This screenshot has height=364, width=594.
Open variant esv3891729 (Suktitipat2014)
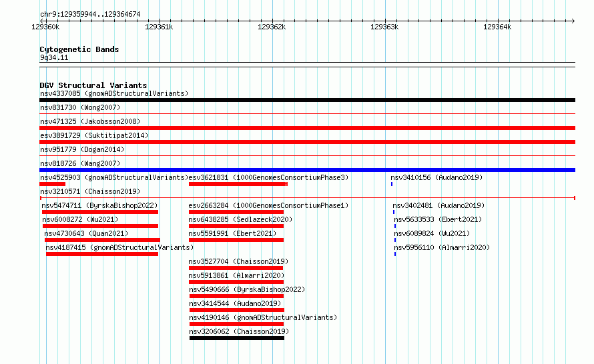click(94, 135)
